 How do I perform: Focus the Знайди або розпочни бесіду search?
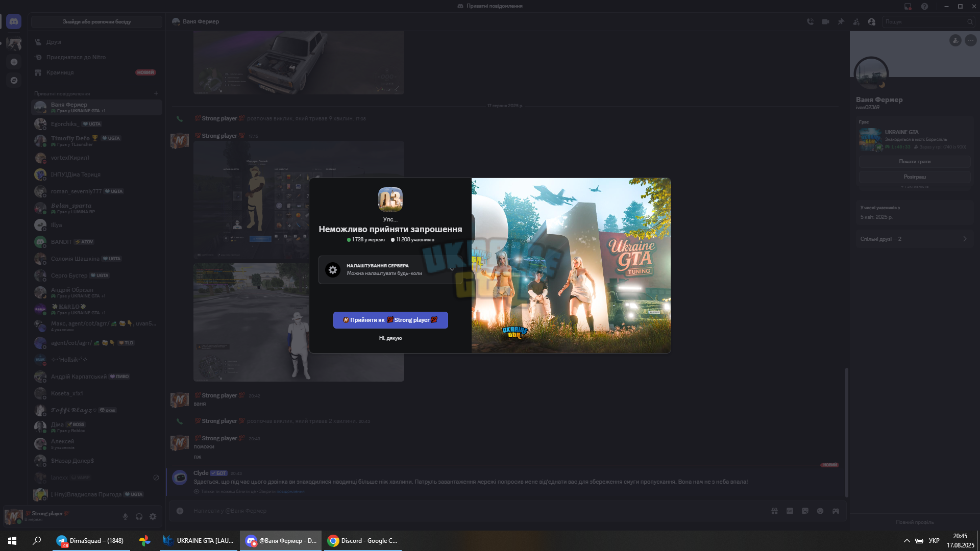pyautogui.click(x=97, y=22)
